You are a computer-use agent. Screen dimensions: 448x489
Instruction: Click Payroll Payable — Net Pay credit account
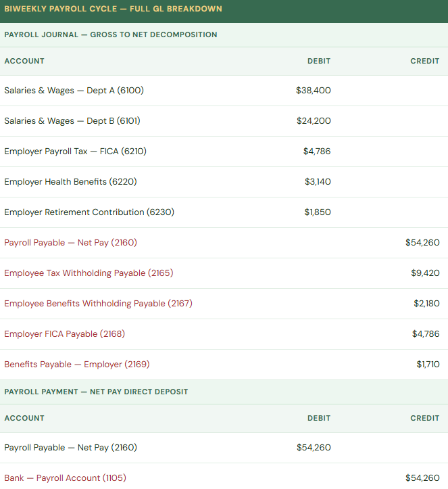click(70, 243)
